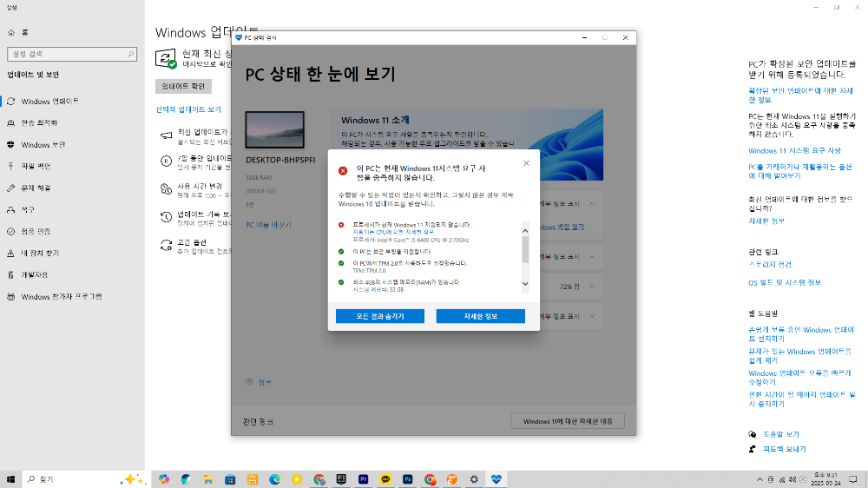Open the 스토리지 점검 related link

pos(770,264)
